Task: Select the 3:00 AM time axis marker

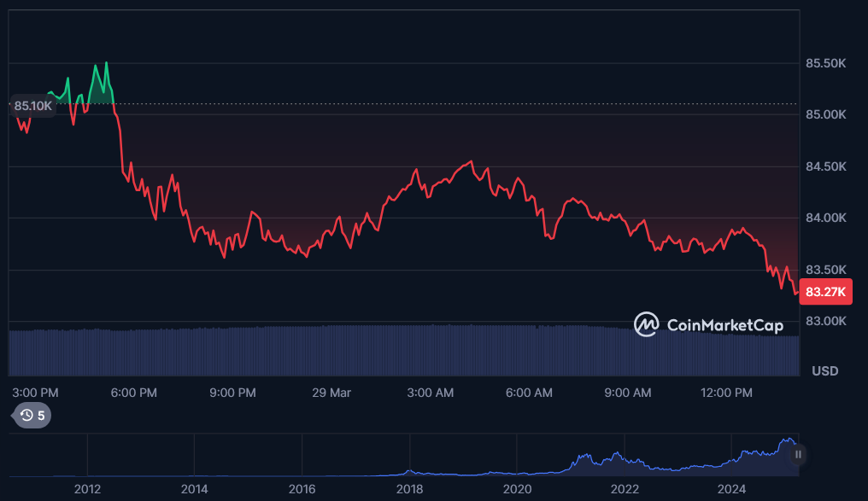Action: coord(431,393)
